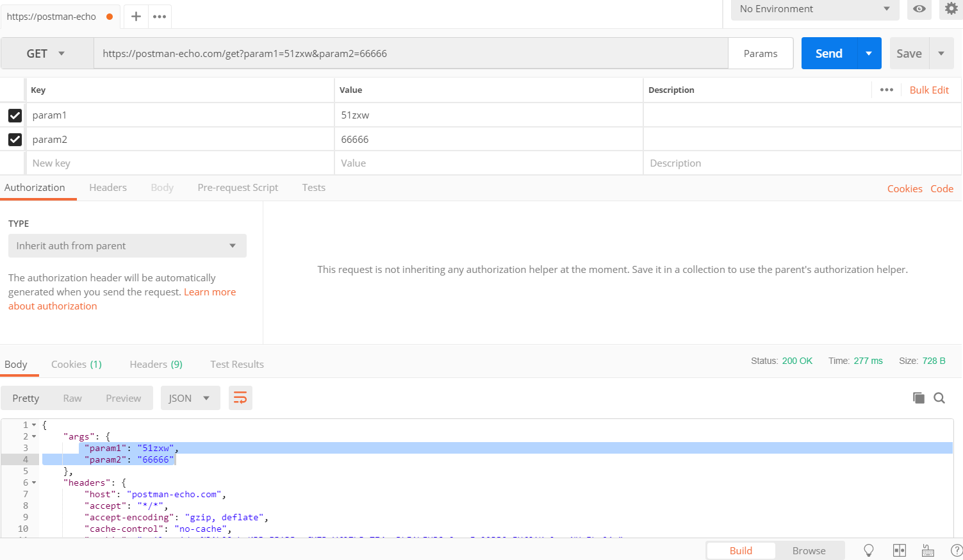The width and height of the screenshot is (963, 560).
Task: Switch response view to Raw
Action: [72, 398]
